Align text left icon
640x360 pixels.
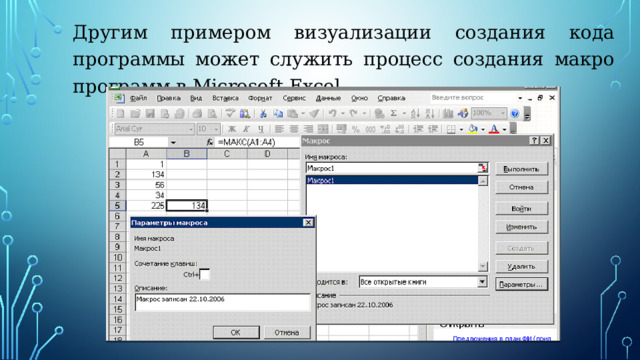(x=279, y=129)
